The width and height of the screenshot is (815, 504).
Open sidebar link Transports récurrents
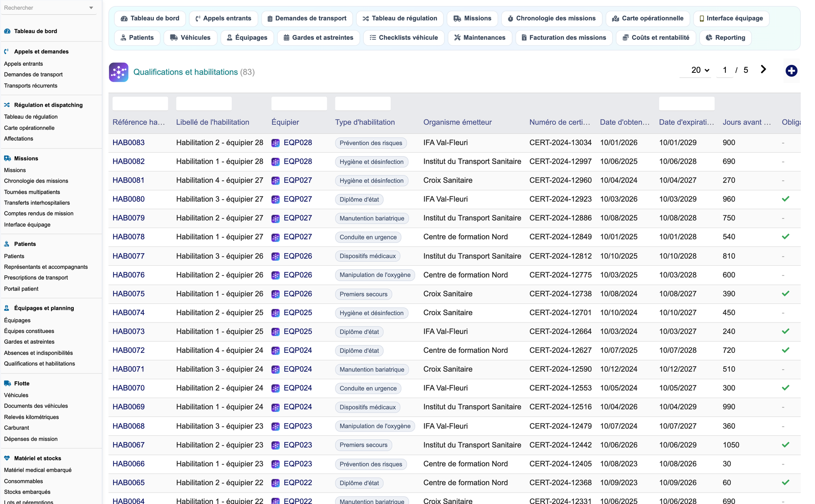click(x=31, y=86)
